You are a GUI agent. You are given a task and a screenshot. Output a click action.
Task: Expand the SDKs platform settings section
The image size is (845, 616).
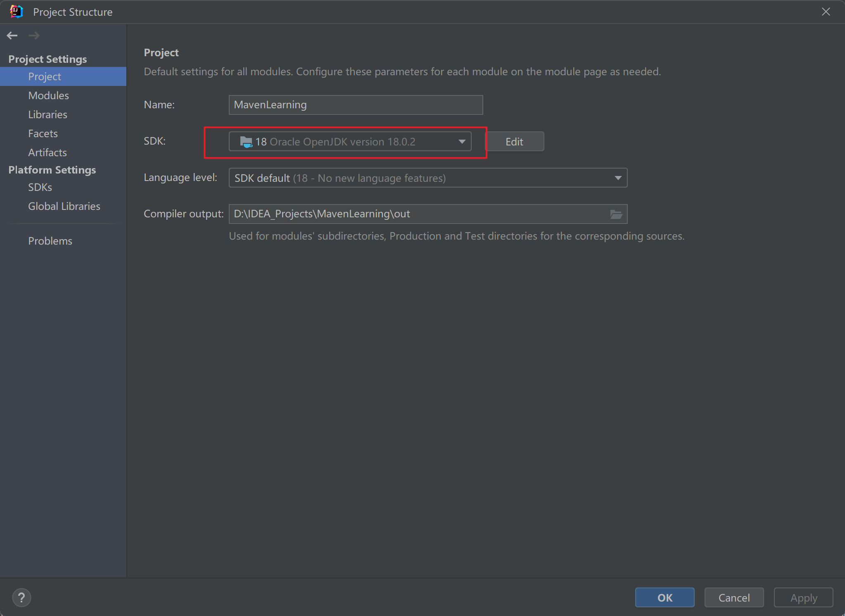39,187
